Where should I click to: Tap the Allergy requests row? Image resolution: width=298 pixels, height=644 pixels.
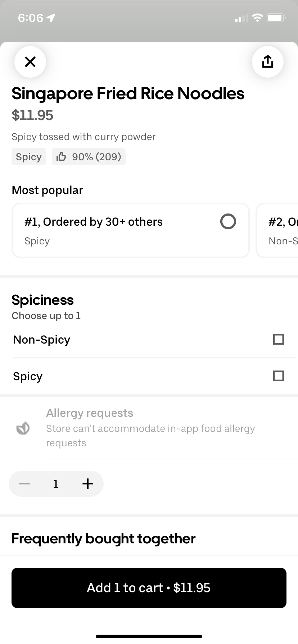(150, 428)
